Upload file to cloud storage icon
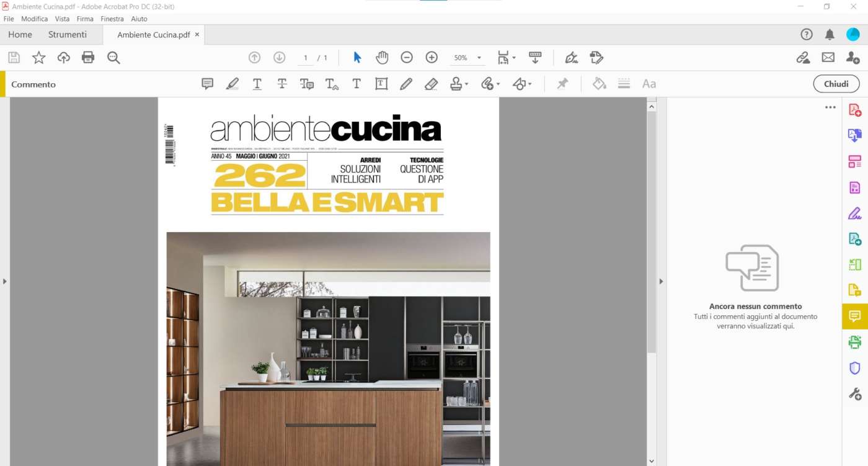The height and width of the screenshot is (466, 868). click(63, 58)
